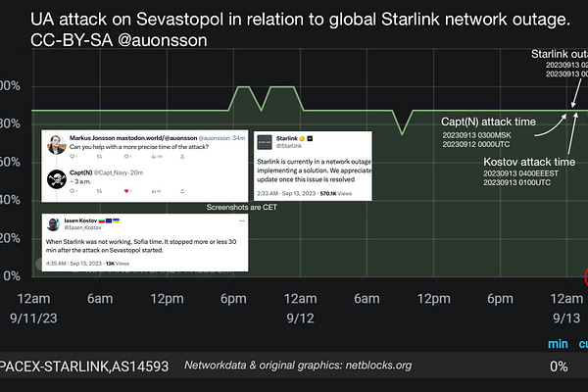Image resolution: width=588 pixels, height=392 pixels.
Task: Reply to the Capt(N) tweet
Action: click(73, 191)
